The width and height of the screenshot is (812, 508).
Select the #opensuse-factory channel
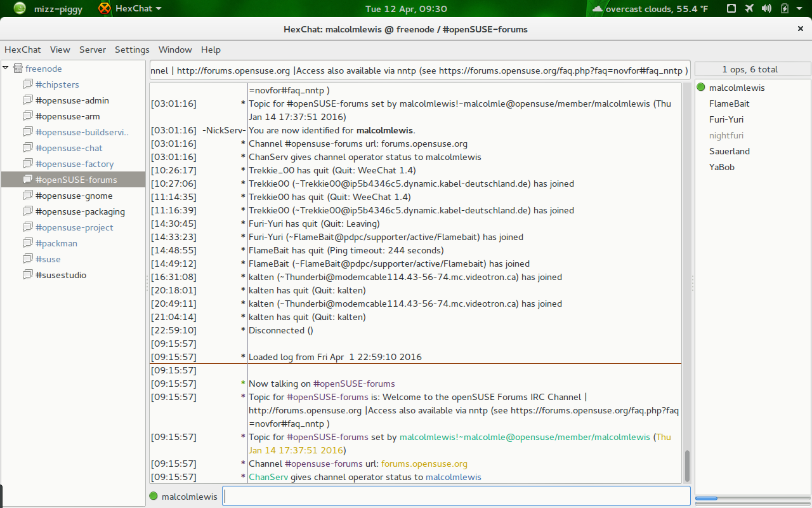point(74,164)
